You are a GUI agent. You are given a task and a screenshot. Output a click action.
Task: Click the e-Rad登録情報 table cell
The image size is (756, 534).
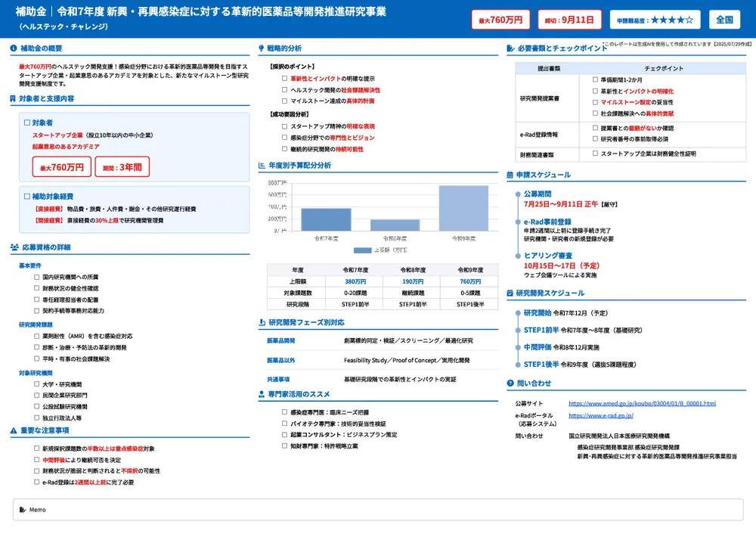pyautogui.click(x=547, y=135)
